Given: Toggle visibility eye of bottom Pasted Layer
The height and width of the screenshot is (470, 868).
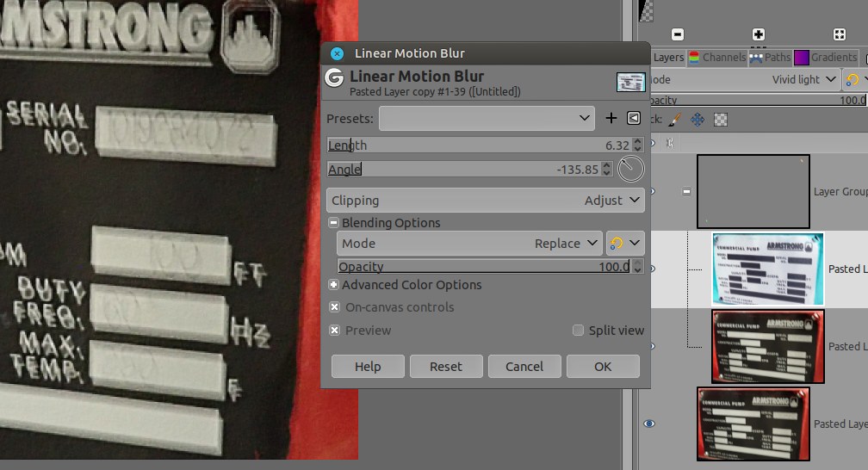Looking at the screenshot, I should click(x=649, y=424).
